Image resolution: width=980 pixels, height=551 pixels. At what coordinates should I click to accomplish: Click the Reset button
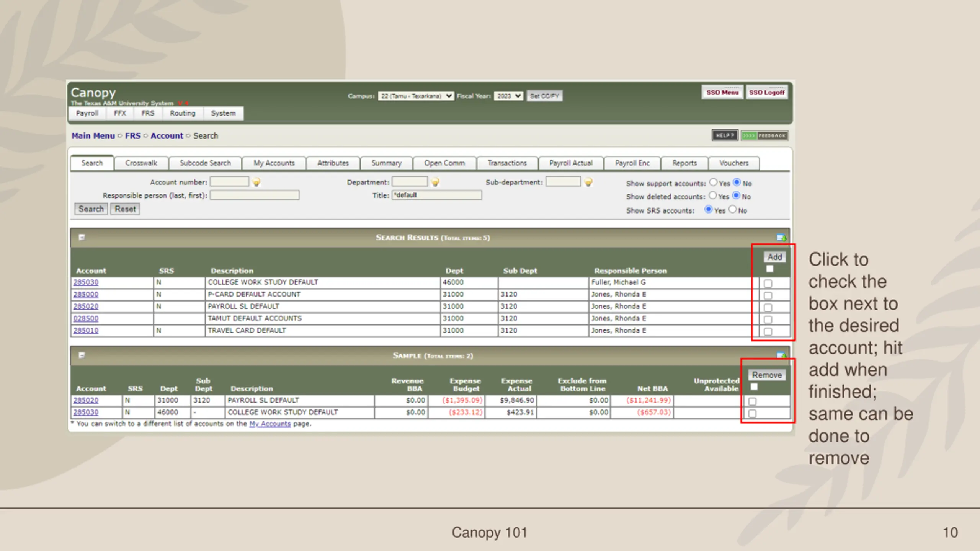coord(125,209)
